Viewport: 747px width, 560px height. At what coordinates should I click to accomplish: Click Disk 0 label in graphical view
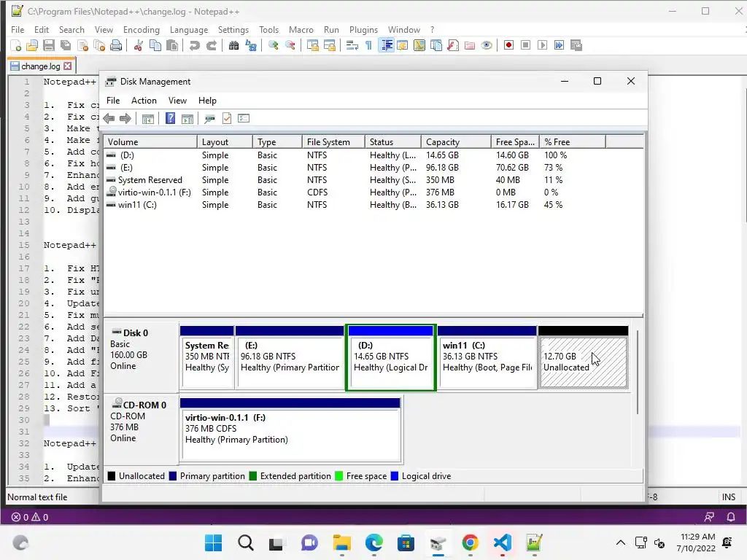[141, 356]
